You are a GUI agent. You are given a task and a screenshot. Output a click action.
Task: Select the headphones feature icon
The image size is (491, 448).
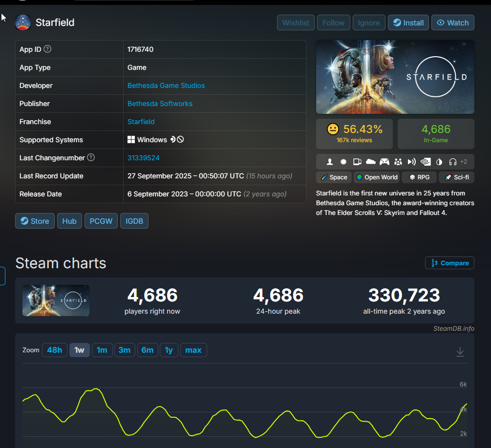click(x=452, y=162)
